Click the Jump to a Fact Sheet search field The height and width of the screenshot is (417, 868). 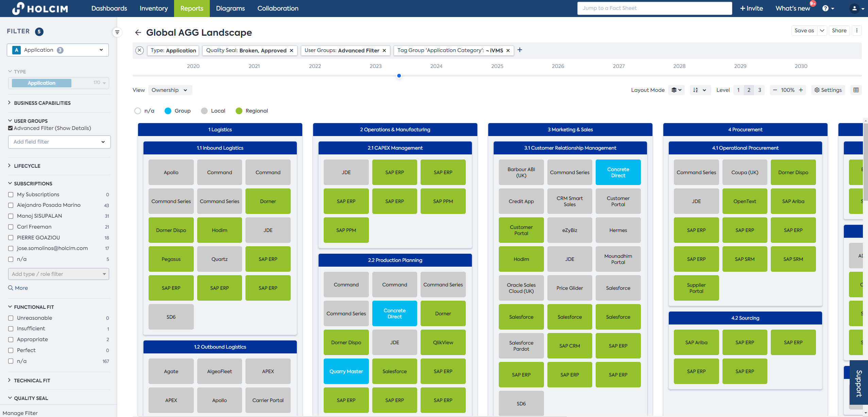(654, 8)
